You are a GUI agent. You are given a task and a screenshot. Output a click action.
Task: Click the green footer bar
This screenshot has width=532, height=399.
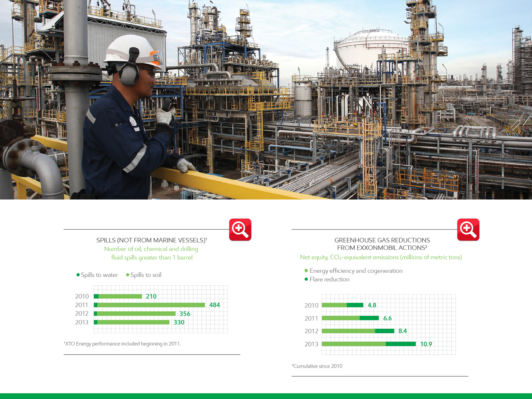(x=266, y=396)
